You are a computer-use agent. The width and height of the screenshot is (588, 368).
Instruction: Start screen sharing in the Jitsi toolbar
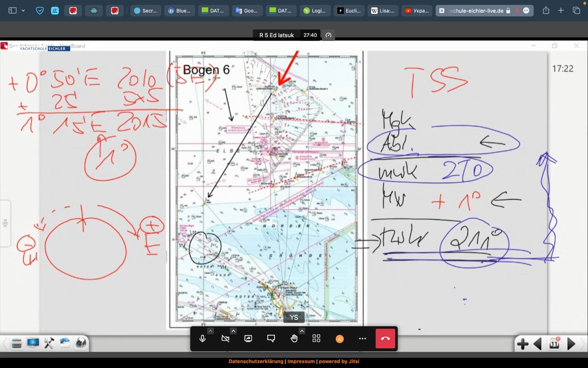[248, 339]
